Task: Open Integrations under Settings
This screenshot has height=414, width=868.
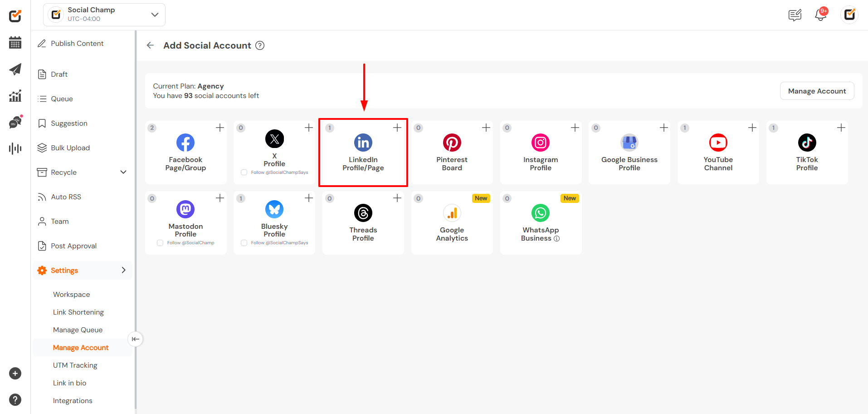Action: click(x=73, y=401)
